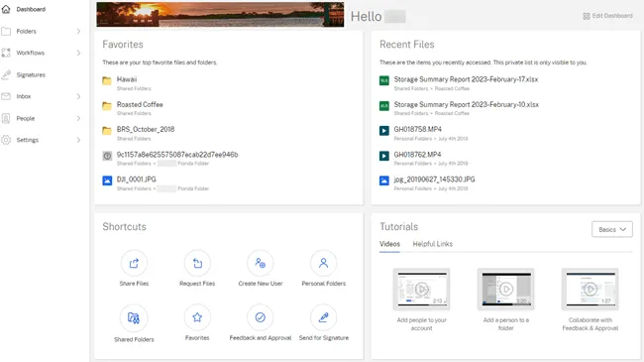Image resolution: width=644 pixels, height=362 pixels.
Task: Expand the Folders sidebar chevron
Action: pyautogui.click(x=78, y=32)
